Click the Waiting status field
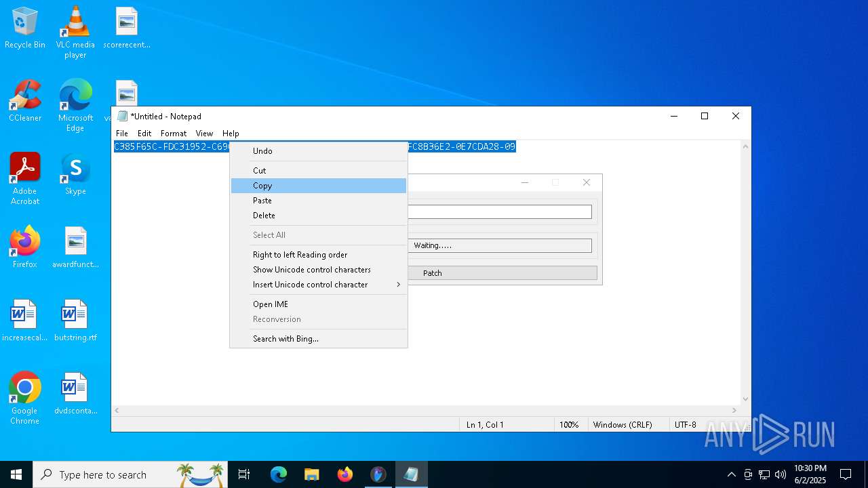Image resolution: width=868 pixels, height=488 pixels. point(500,245)
